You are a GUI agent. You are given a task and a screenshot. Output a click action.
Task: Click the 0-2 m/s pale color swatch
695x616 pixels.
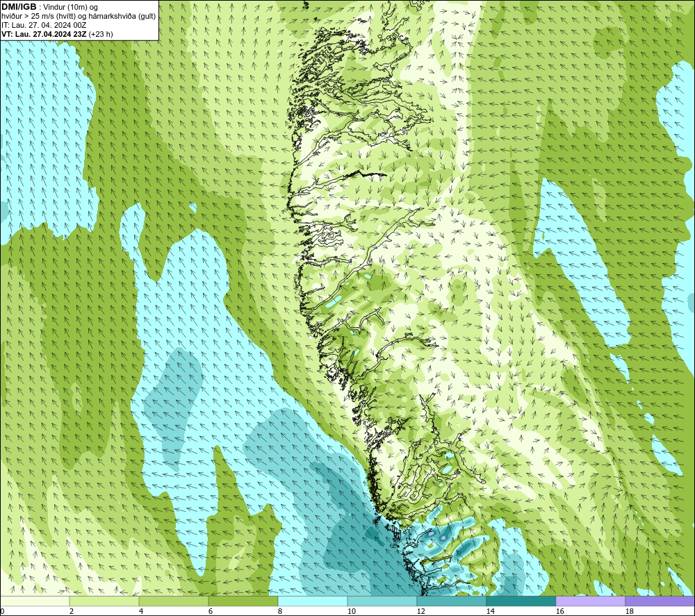(35, 601)
